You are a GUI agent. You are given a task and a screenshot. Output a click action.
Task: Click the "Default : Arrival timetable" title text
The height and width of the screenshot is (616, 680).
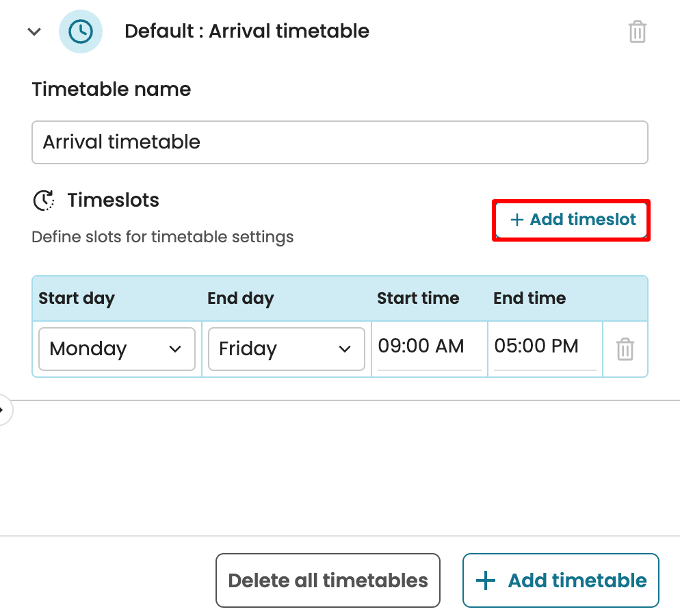pos(247,31)
